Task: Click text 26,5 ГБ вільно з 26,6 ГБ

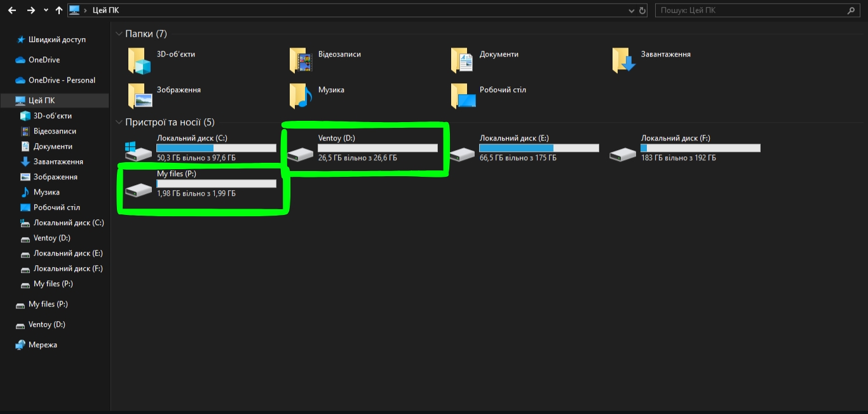Action: click(358, 158)
